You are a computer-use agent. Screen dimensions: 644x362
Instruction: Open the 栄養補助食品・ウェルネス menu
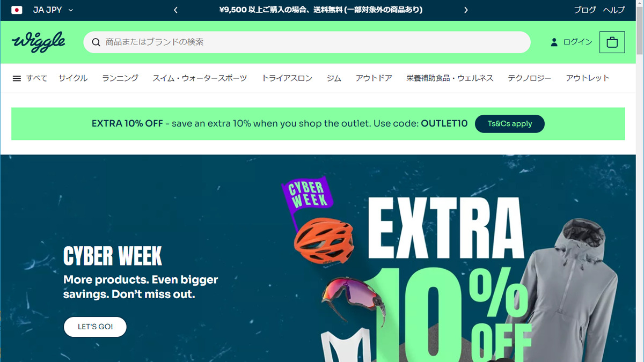pyautogui.click(x=450, y=78)
